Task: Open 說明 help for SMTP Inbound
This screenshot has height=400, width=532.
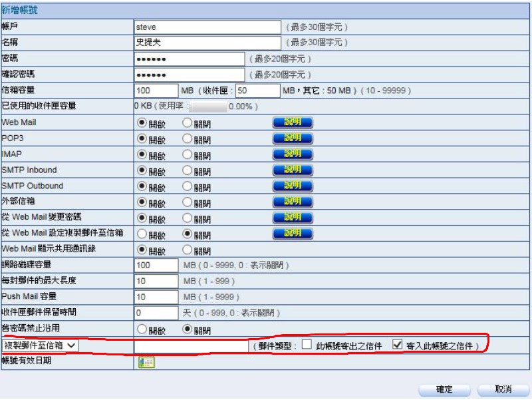Action: click(x=293, y=170)
